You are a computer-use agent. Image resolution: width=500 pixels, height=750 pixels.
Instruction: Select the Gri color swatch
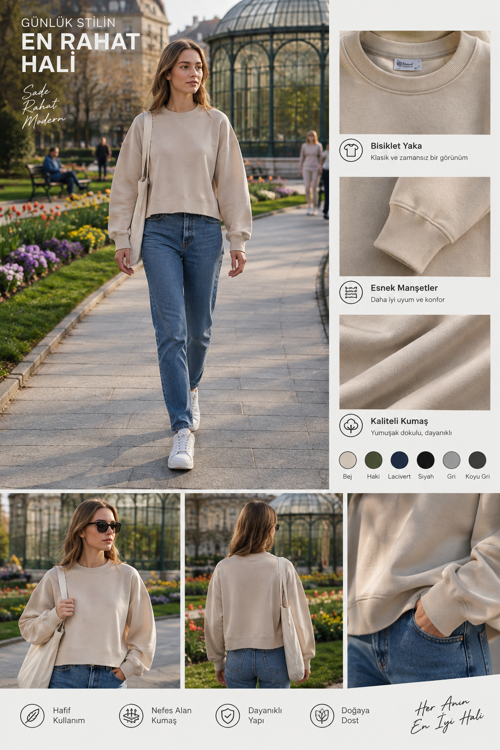pos(451,460)
